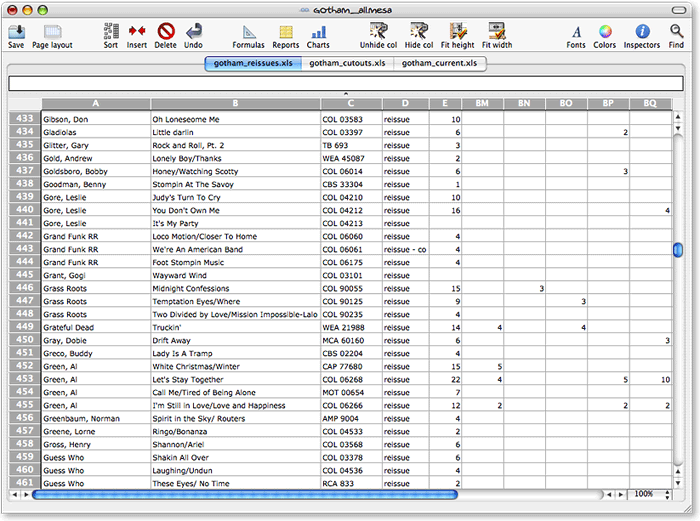
Task: Click cell "MOT 00654"
Action: (351, 392)
